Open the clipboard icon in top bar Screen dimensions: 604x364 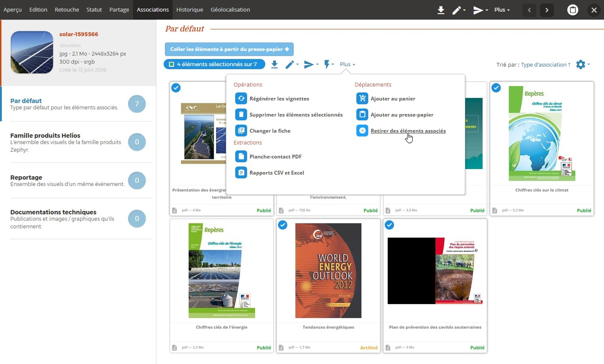point(573,10)
